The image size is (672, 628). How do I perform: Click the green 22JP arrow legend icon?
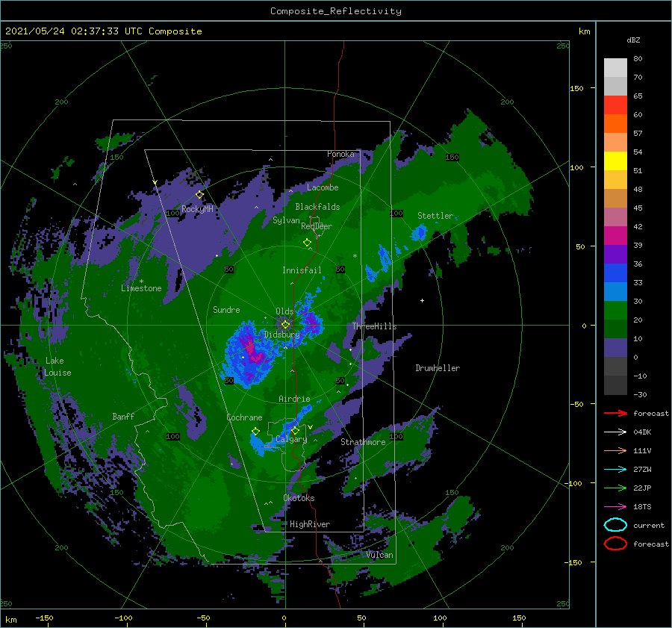tap(615, 488)
